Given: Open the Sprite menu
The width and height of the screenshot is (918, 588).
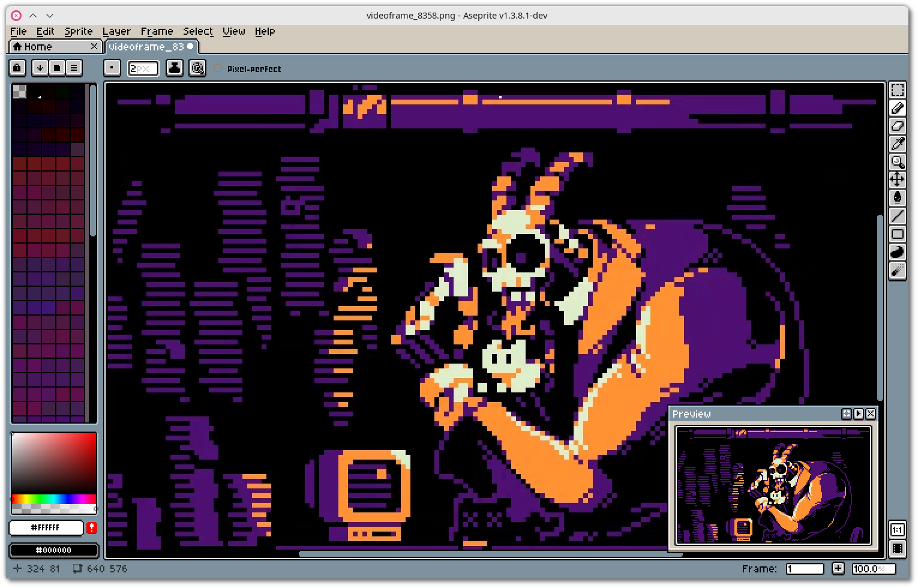Looking at the screenshot, I should (78, 31).
